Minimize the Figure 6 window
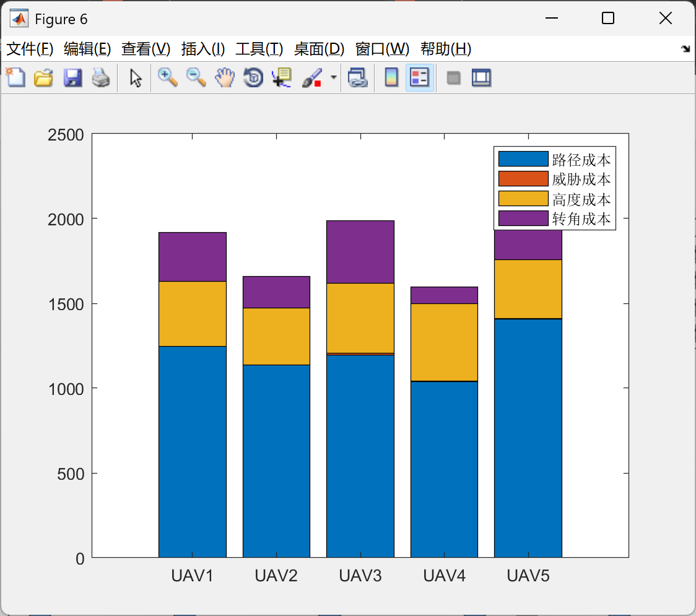Image resolution: width=696 pixels, height=616 pixels. coord(551,18)
